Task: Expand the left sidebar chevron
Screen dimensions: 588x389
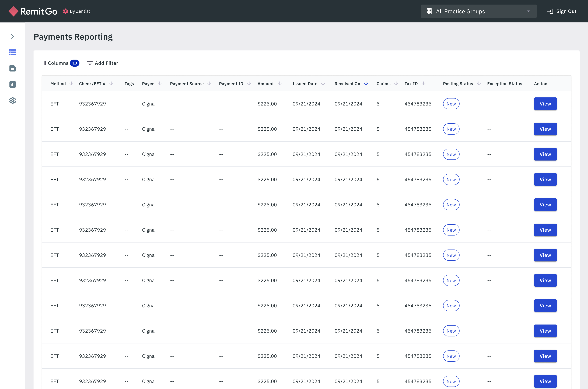Action: coord(12,36)
